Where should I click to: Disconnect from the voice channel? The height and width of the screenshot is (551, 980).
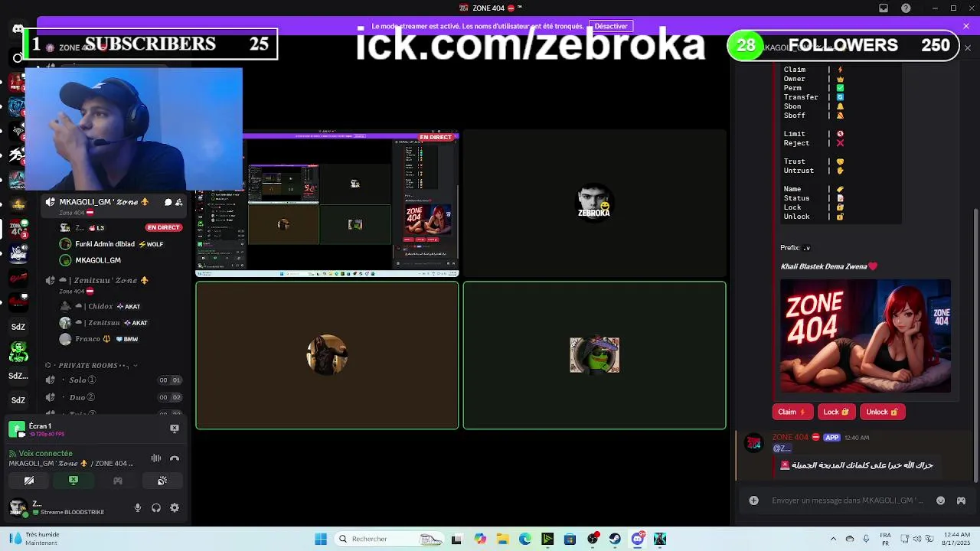pos(175,458)
